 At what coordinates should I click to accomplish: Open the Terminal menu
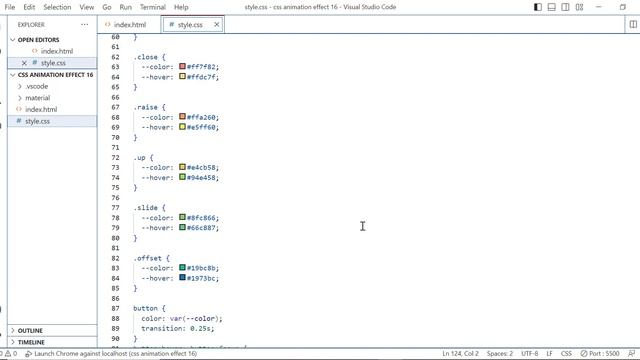point(153,7)
